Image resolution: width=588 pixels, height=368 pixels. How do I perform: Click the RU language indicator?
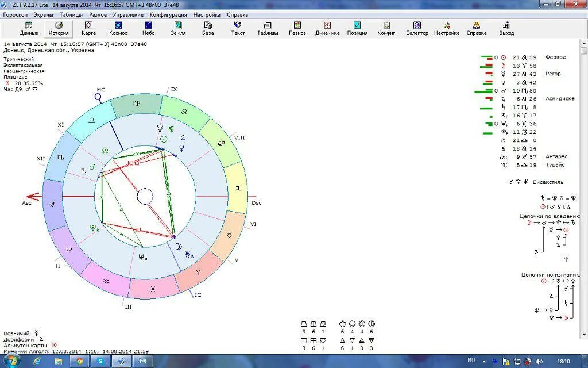pyautogui.click(x=471, y=361)
